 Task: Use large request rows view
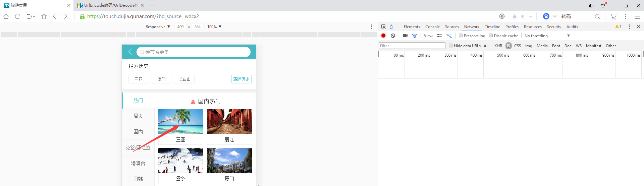440,36
